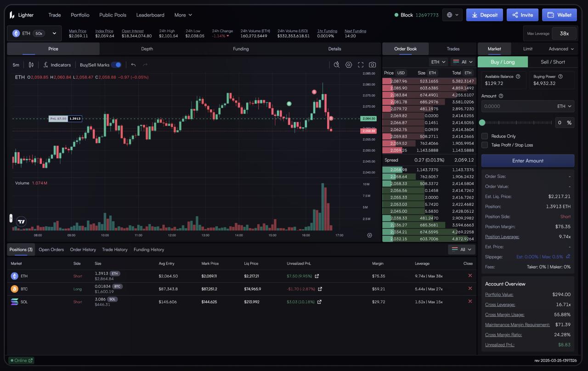This screenshot has width=588, height=371.
Task: Open chart time axis settings gear
Action: (369, 235)
